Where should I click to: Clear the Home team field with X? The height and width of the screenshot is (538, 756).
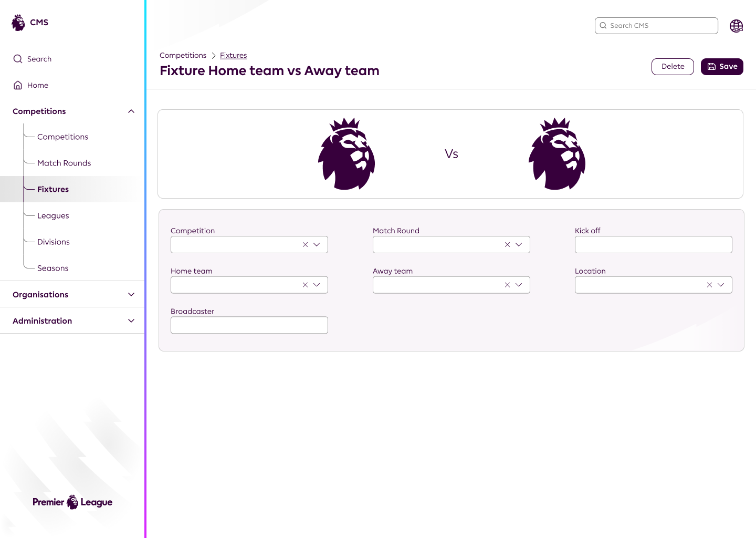tap(305, 285)
